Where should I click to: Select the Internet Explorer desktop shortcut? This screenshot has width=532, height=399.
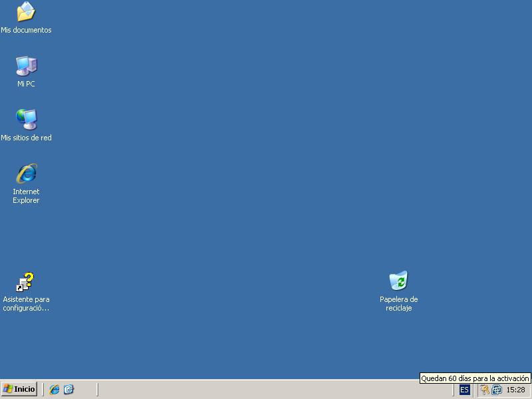click(x=26, y=174)
